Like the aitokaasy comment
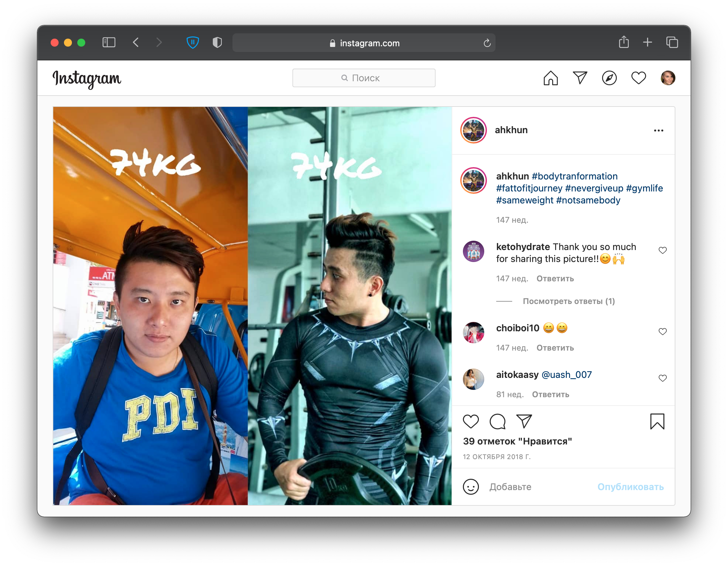Screen dimensions: 728x566 coord(662,378)
